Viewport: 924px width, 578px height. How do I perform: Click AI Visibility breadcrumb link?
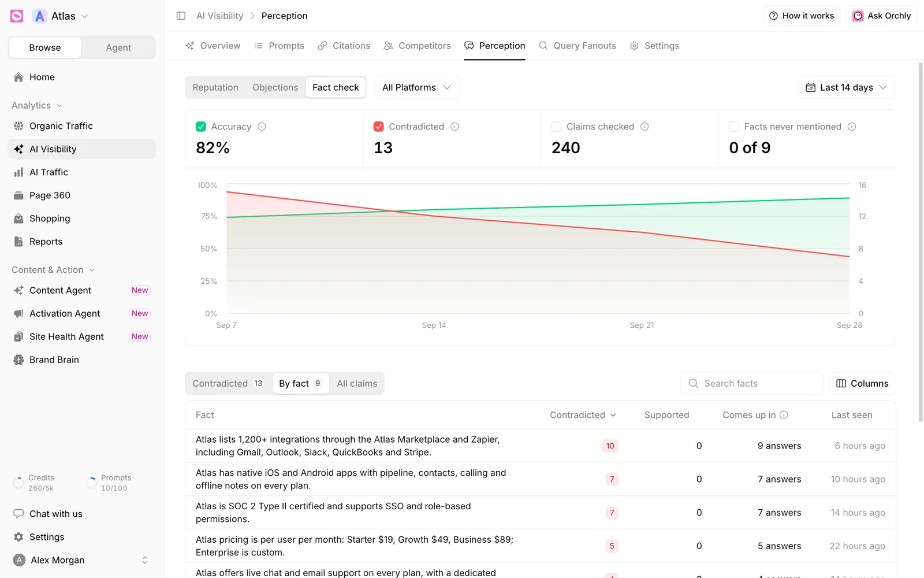[220, 16]
